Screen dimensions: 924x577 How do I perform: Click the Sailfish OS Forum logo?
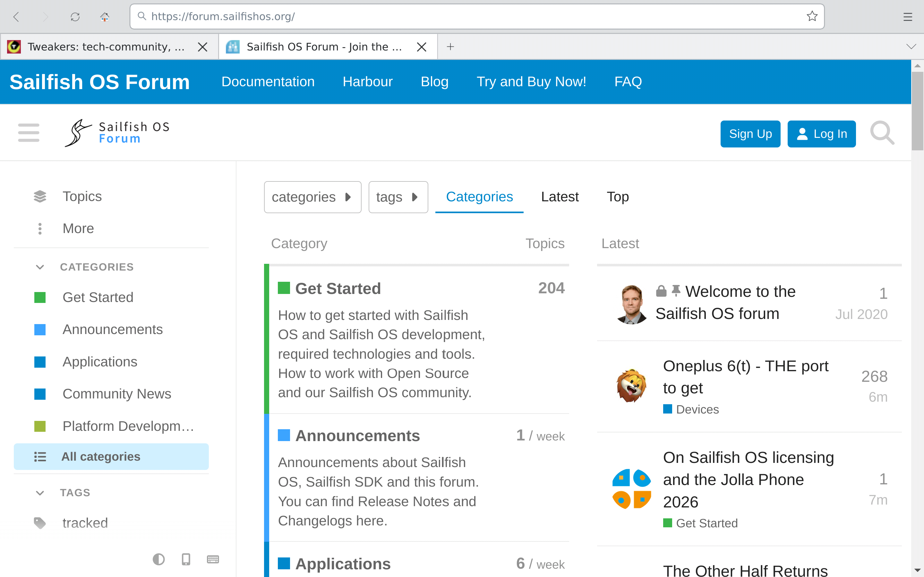click(x=117, y=133)
